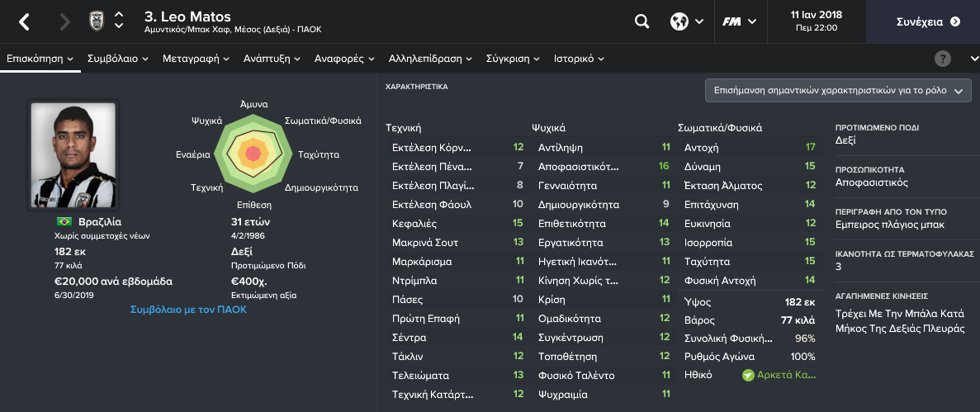The image size is (980, 412).
Task: Click the green morale arrow icon
Action: pos(748,375)
